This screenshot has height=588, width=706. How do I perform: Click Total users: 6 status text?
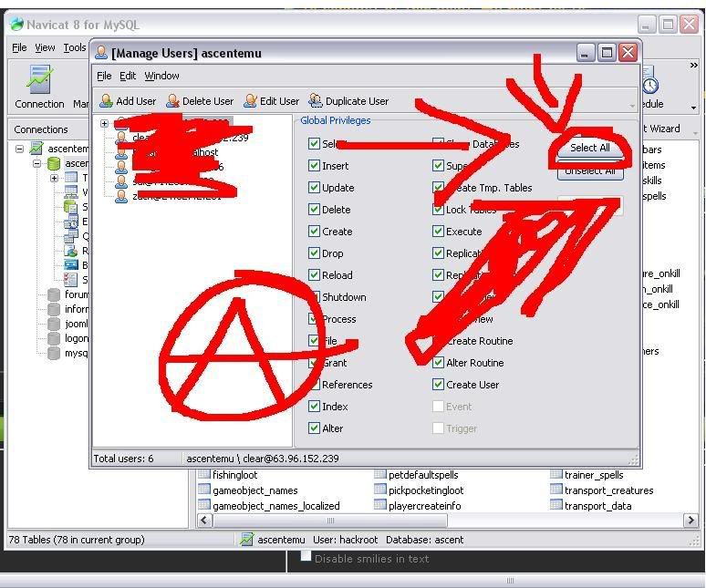tap(123, 459)
